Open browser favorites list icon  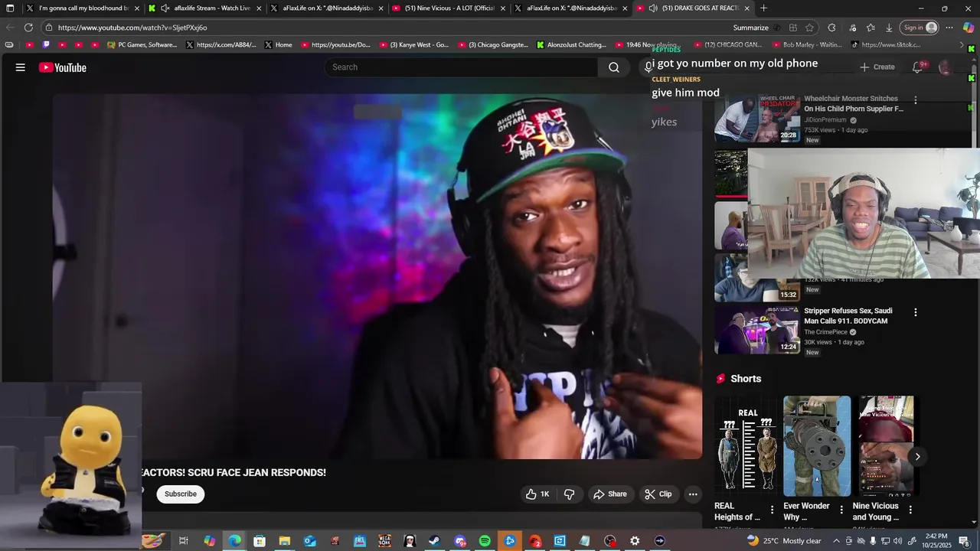tap(871, 28)
